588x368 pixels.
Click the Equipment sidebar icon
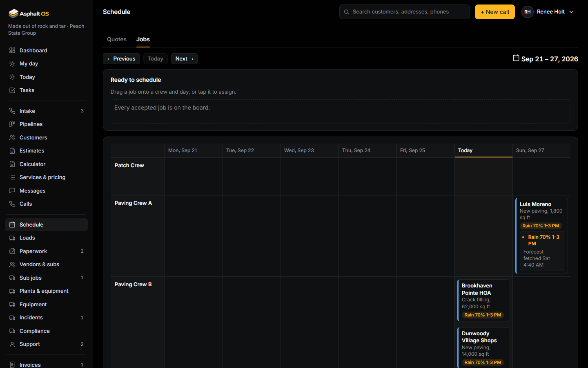[12, 304]
